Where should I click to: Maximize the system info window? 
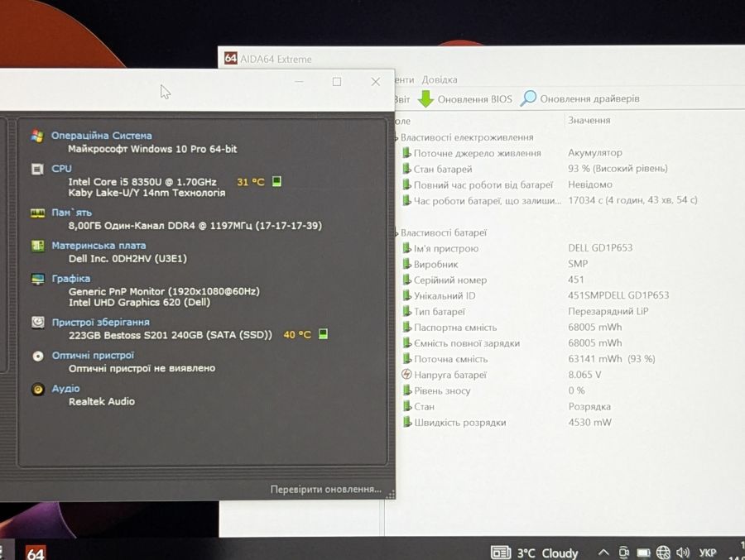click(x=337, y=82)
